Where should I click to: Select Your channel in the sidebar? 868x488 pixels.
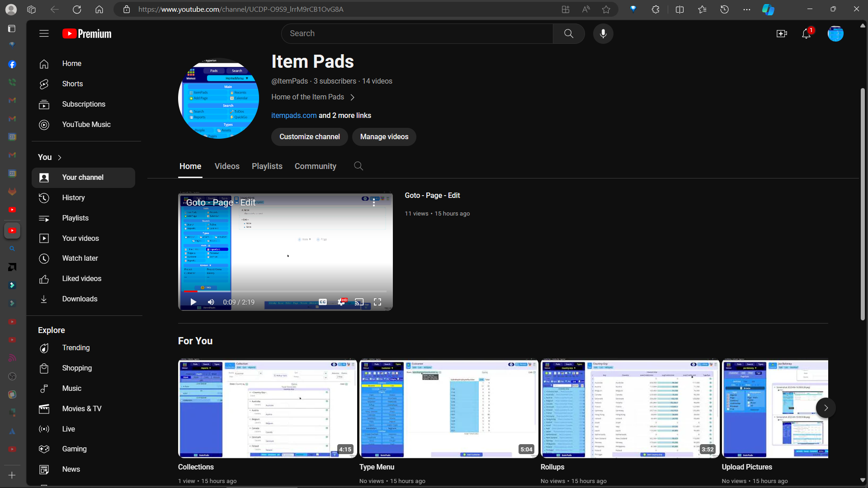[x=83, y=178]
